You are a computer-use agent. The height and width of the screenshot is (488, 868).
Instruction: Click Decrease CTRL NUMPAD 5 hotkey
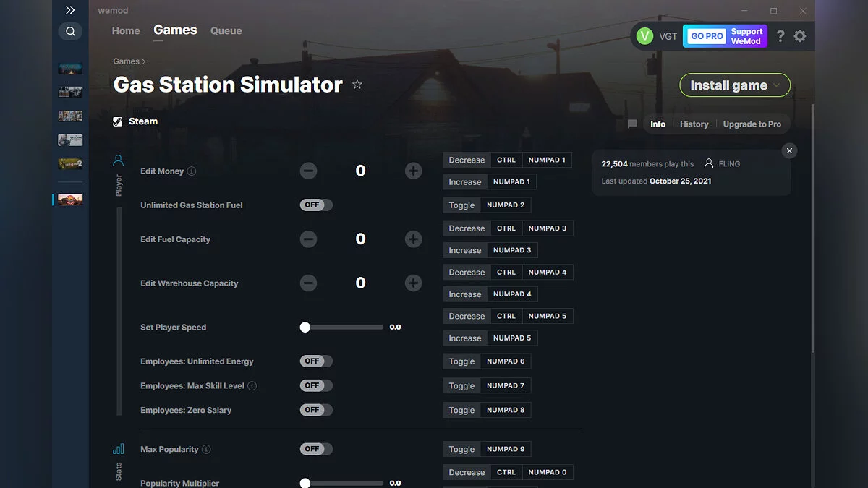point(508,316)
